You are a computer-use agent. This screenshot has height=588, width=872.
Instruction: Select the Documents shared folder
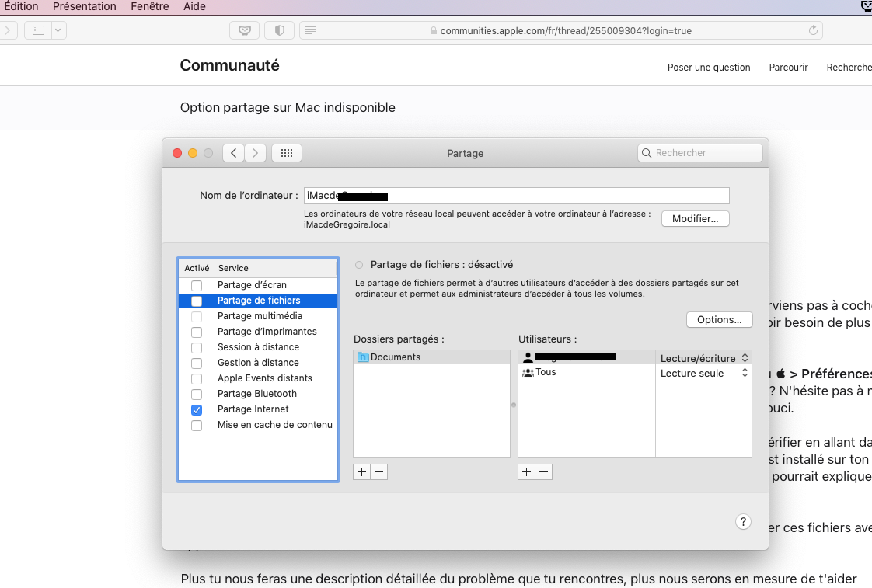(431, 357)
